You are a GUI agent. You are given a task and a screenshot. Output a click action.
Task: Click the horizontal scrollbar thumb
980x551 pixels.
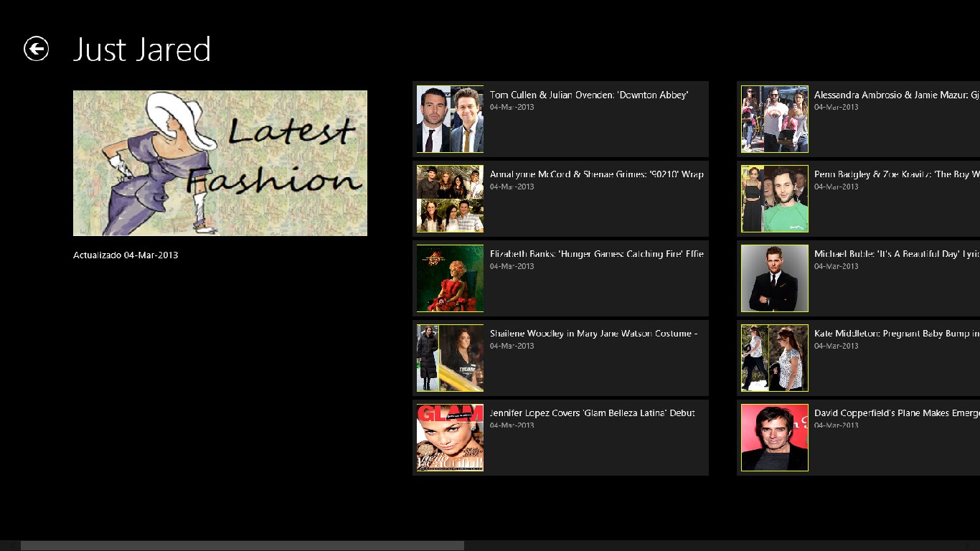point(242,545)
